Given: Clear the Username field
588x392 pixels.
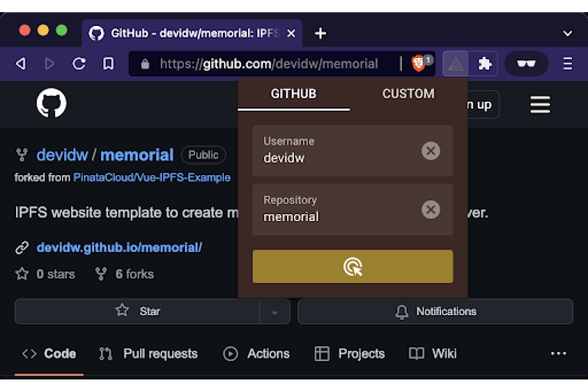Looking at the screenshot, I should (430, 151).
